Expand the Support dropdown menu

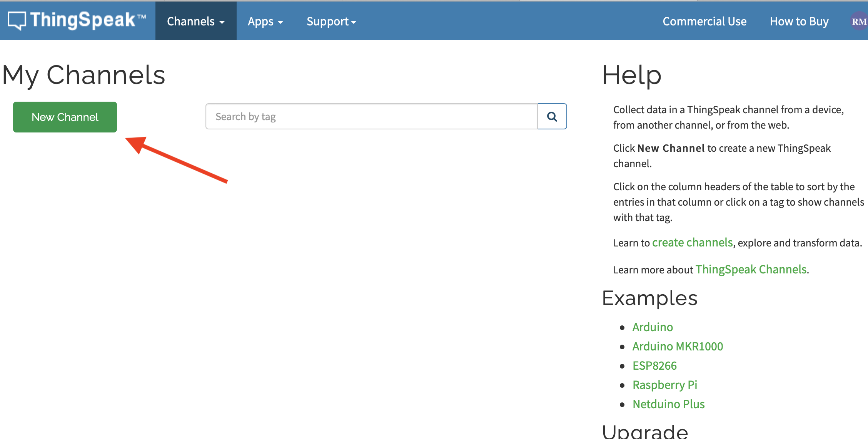coord(331,22)
